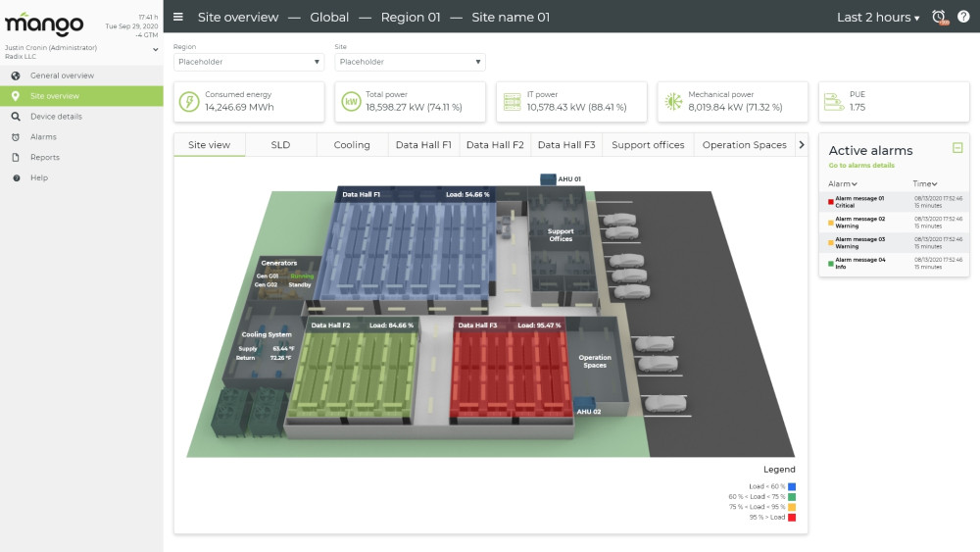Click the Total power kW icon
The height and width of the screenshot is (552, 980).
[x=350, y=101]
